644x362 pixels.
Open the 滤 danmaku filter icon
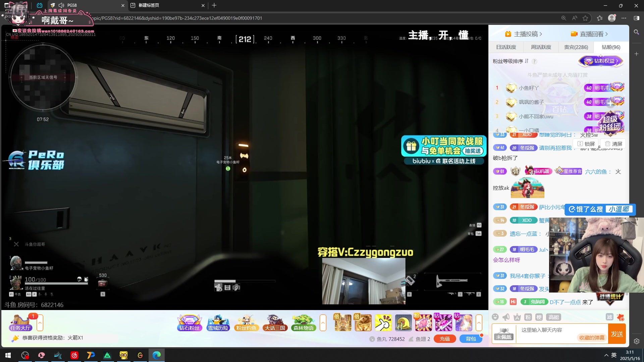point(609,317)
